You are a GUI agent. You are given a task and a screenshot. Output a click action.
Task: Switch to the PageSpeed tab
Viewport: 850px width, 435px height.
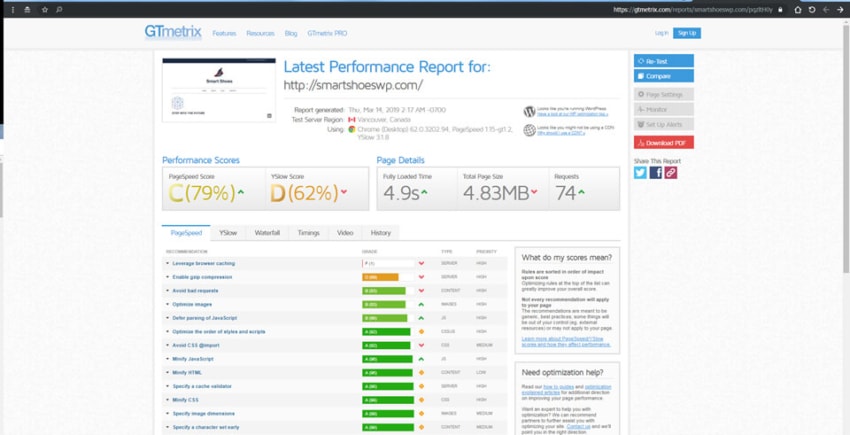coord(186,233)
